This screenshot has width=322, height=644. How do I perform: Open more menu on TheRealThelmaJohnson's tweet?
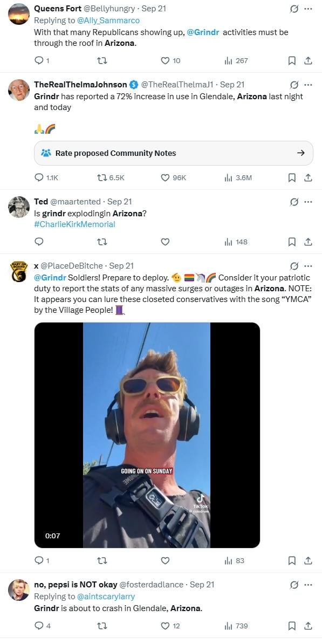coord(308,85)
